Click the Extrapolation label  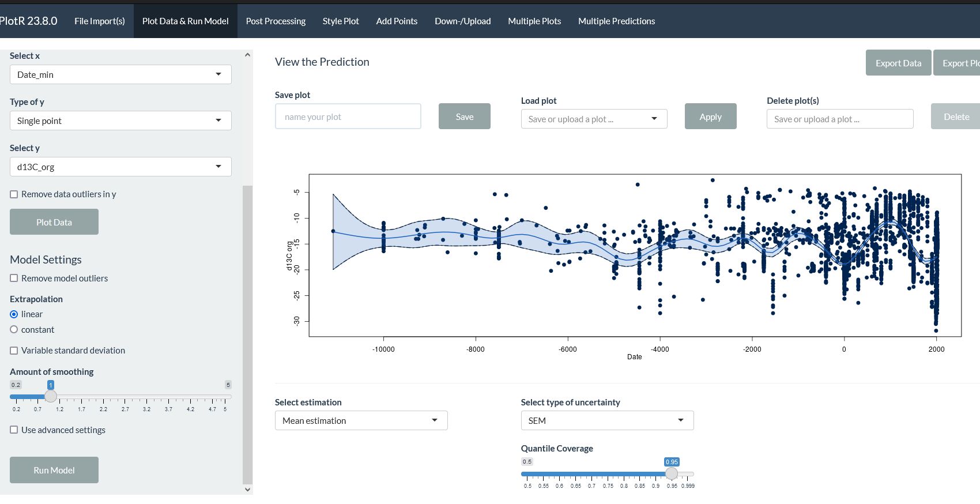(x=36, y=299)
